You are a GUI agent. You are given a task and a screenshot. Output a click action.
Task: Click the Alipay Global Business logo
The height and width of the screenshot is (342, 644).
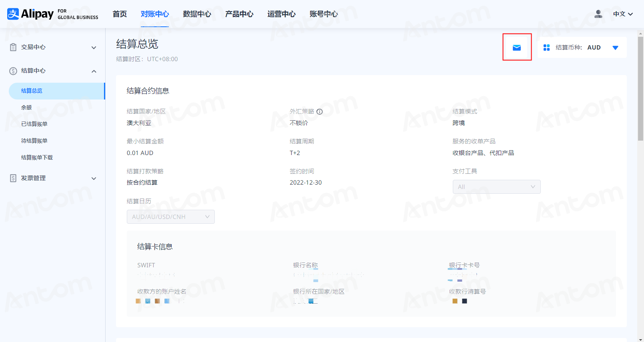(x=52, y=14)
